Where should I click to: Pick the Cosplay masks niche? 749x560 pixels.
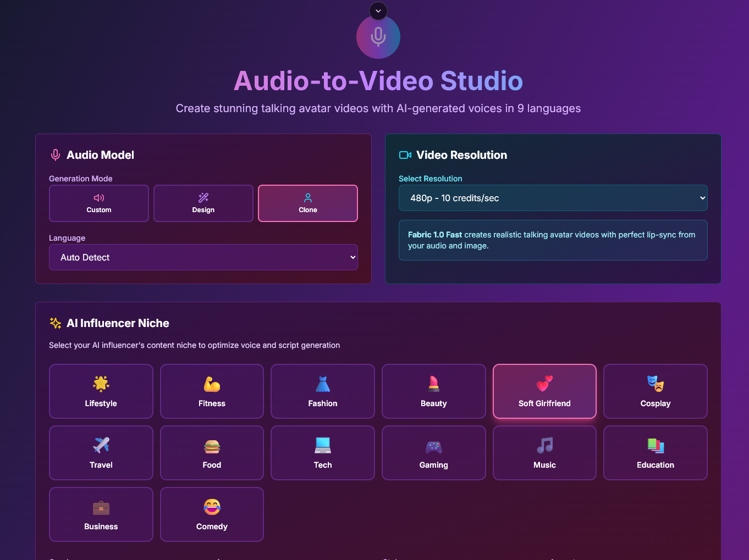coord(656,391)
